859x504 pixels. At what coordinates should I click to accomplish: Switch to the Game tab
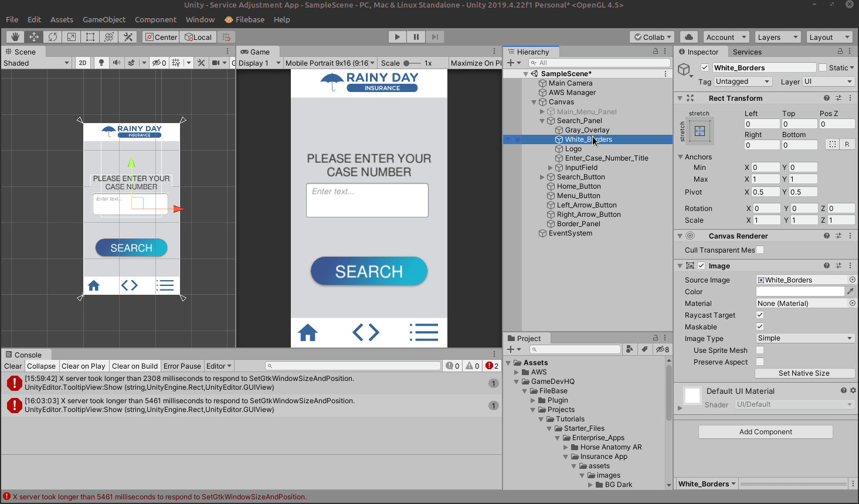pyautogui.click(x=256, y=52)
